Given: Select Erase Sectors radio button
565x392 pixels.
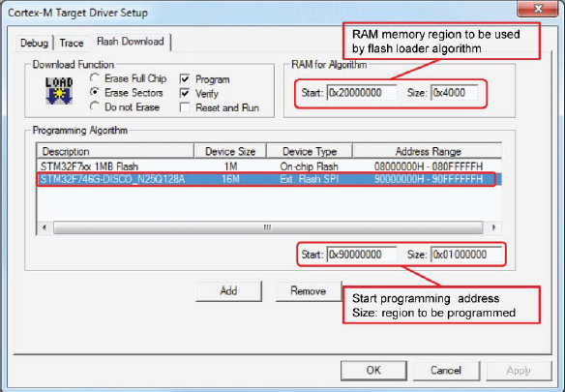Looking at the screenshot, I should click(95, 92).
